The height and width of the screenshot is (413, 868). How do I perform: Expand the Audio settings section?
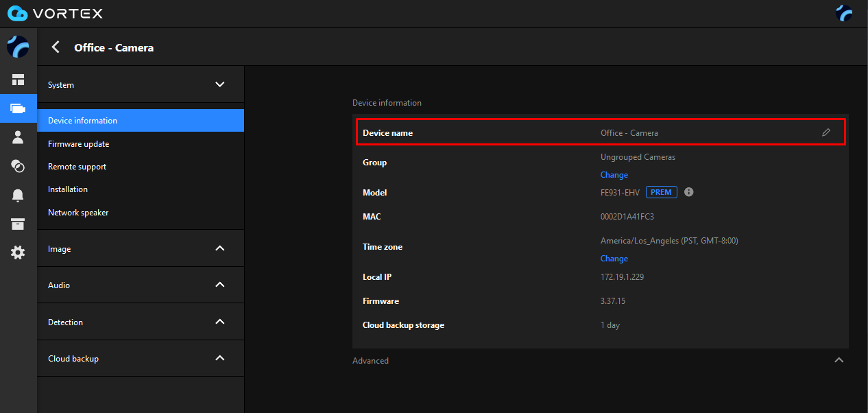[219, 285]
